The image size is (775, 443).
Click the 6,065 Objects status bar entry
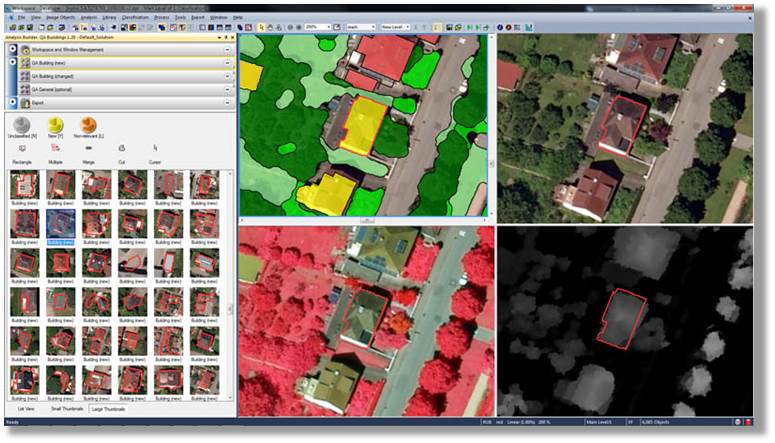coord(655,422)
